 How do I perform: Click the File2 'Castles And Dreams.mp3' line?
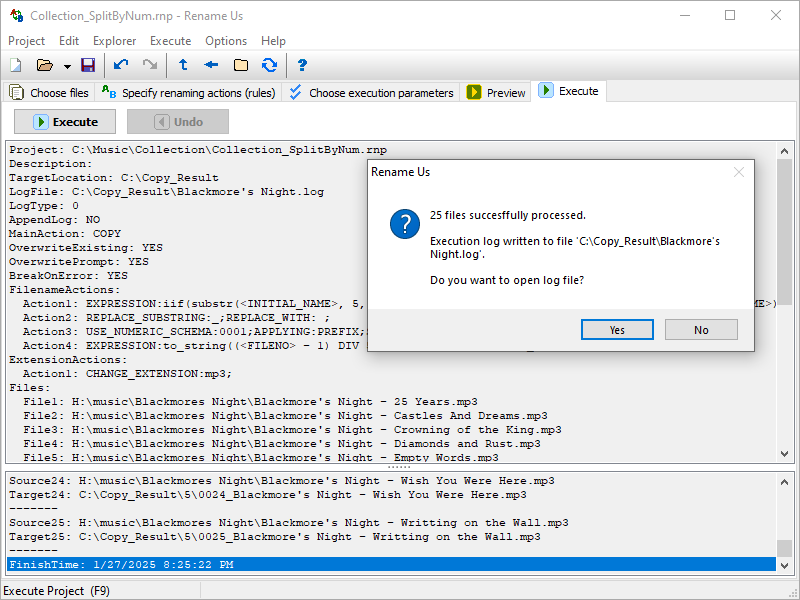285,415
